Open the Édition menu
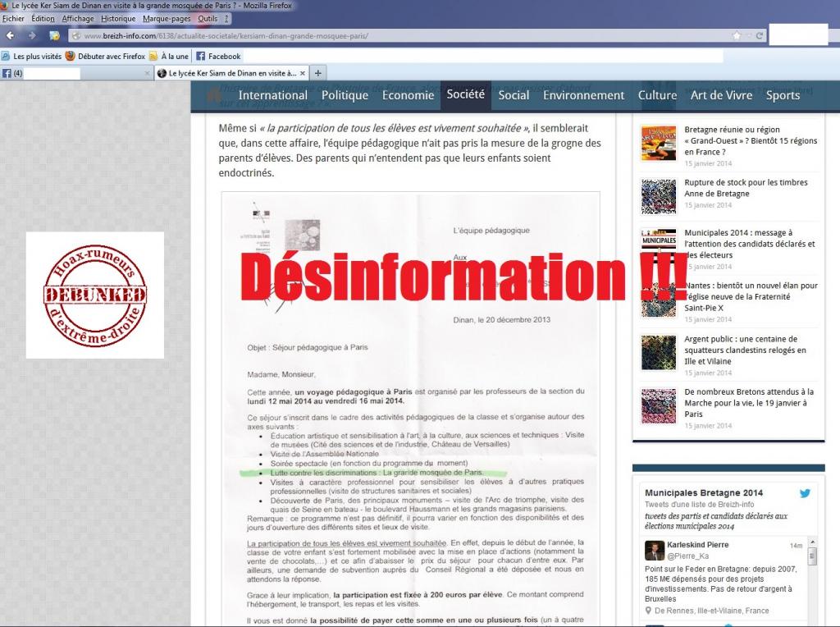 pyautogui.click(x=43, y=18)
